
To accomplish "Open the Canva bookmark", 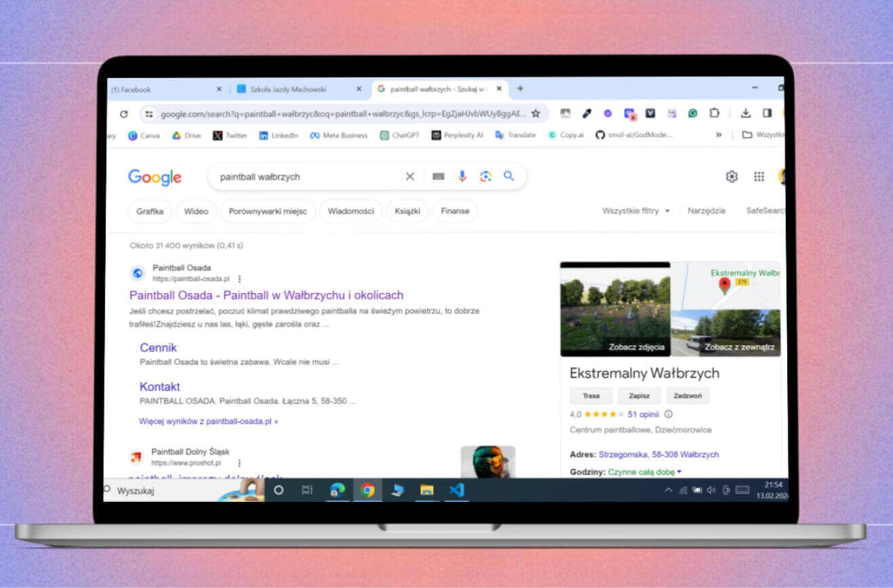I will click(x=144, y=135).
